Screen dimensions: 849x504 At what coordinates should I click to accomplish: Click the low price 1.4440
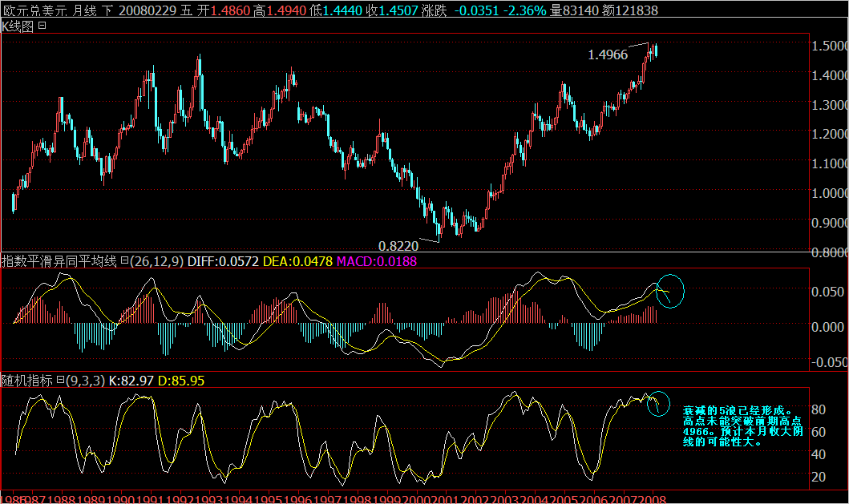[342, 10]
